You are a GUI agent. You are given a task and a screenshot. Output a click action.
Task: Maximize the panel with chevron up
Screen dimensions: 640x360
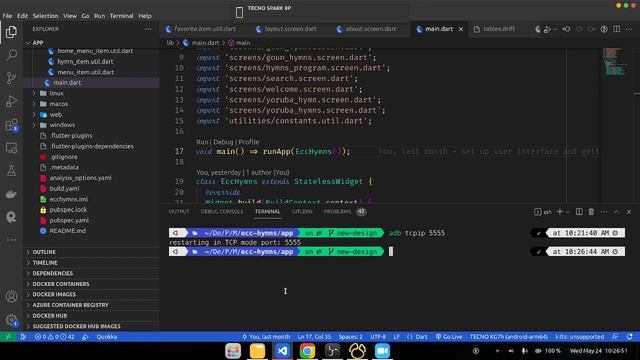[x=616, y=211]
